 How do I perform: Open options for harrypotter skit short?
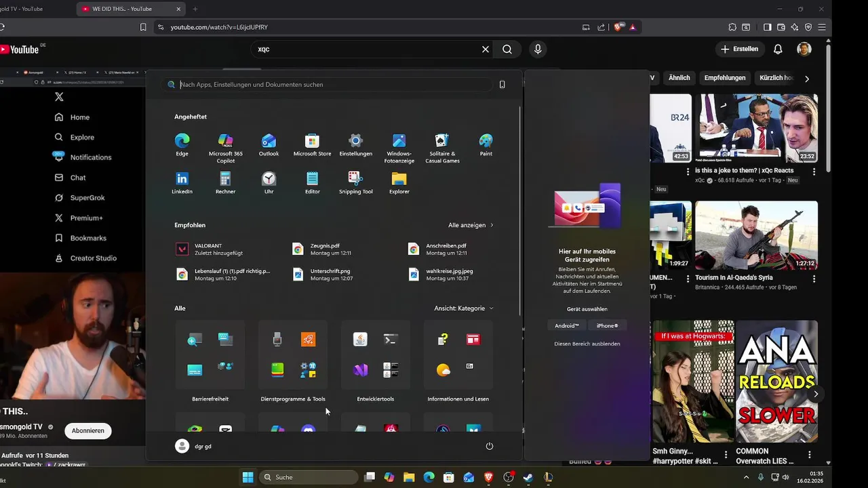pyautogui.click(x=726, y=454)
